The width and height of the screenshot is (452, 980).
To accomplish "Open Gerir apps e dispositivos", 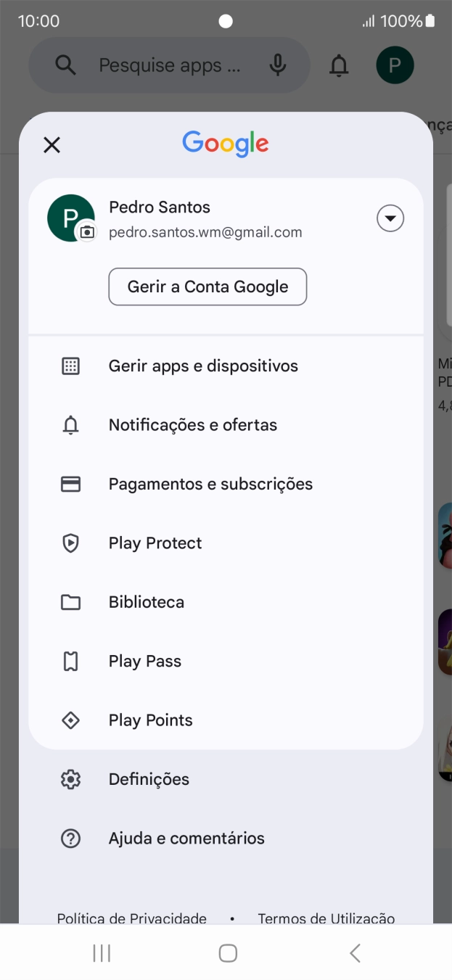I will pos(203,366).
